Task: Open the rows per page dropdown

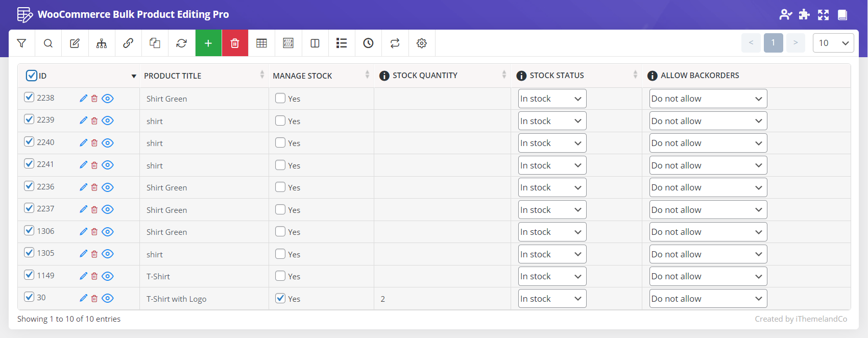Action: (833, 43)
